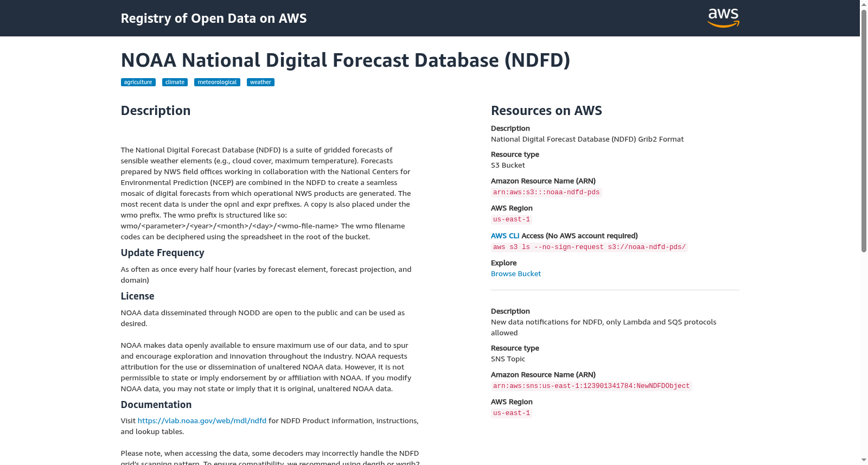
Task: Click the S3 Bucket resource type text
Action: pyautogui.click(x=508, y=165)
